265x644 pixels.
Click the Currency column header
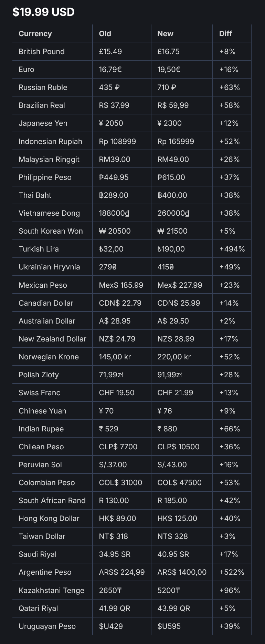(35, 33)
